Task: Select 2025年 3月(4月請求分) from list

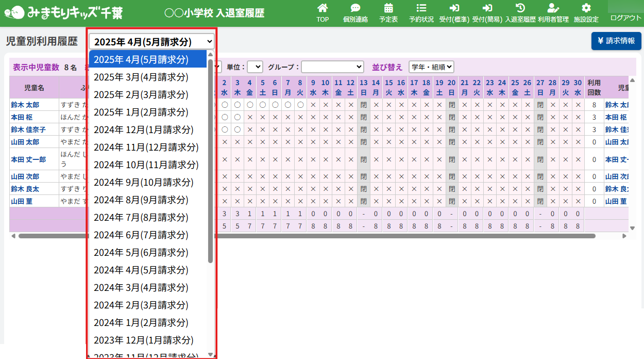Action: pos(141,77)
